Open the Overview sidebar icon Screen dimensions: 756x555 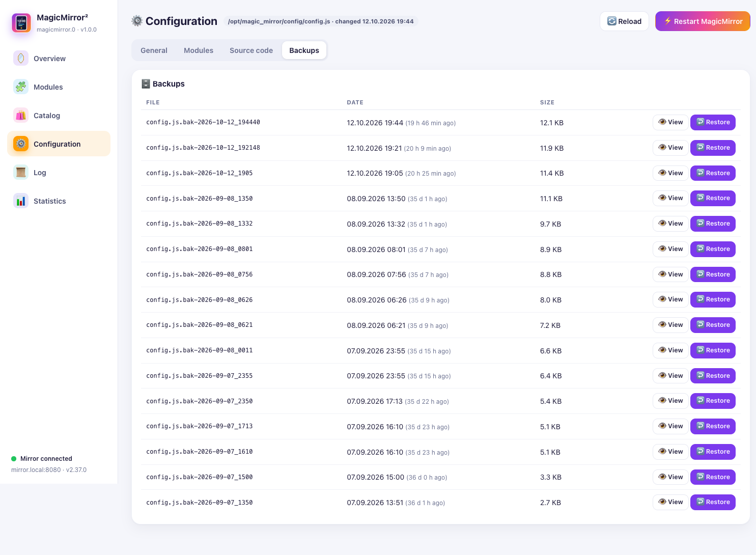click(x=21, y=59)
